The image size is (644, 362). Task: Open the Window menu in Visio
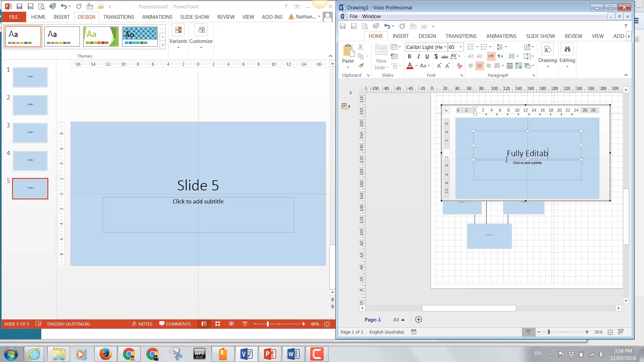click(371, 16)
